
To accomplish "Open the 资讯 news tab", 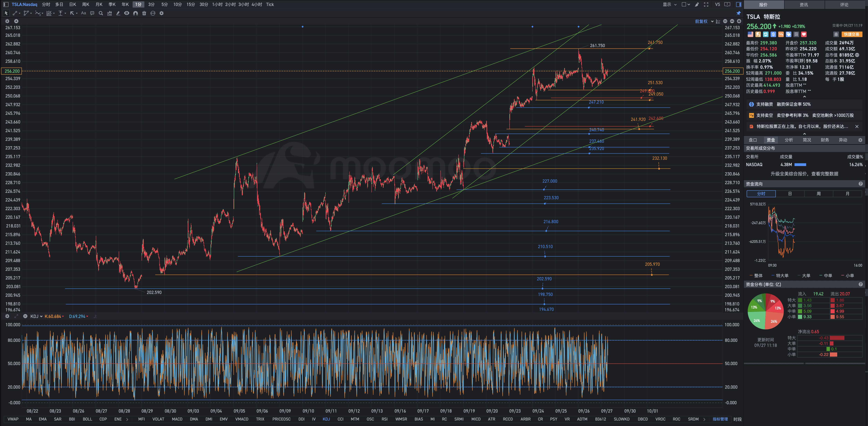I will (x=804, y=5).
